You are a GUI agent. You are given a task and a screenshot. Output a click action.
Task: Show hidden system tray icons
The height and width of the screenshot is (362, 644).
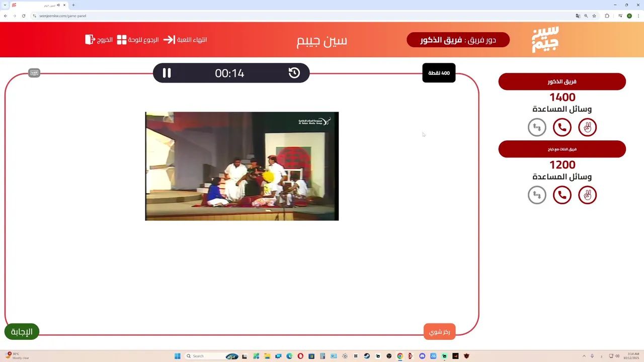point(584,356)
